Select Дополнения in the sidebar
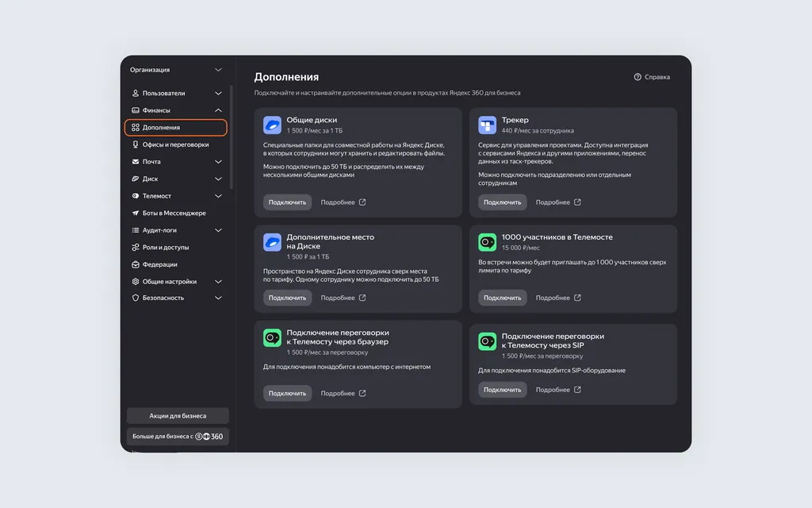Screen dimensions: 812x508 point(175,128)
